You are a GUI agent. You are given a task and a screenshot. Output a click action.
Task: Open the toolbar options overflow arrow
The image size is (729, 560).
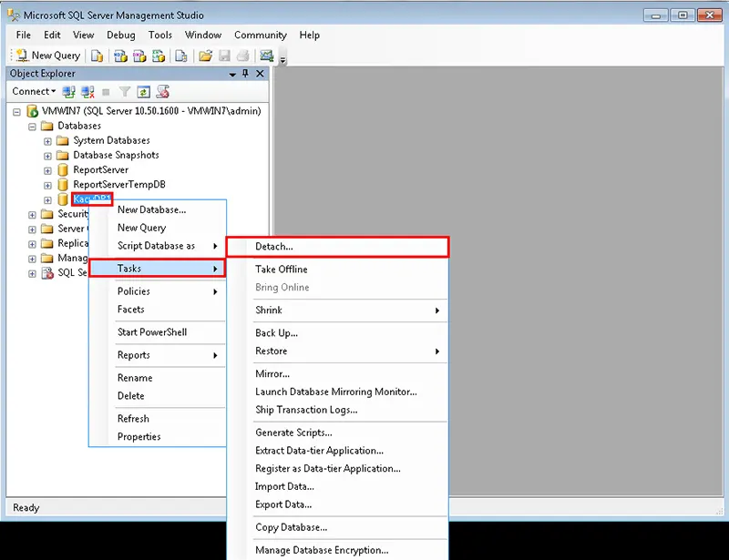click(282, 58)
